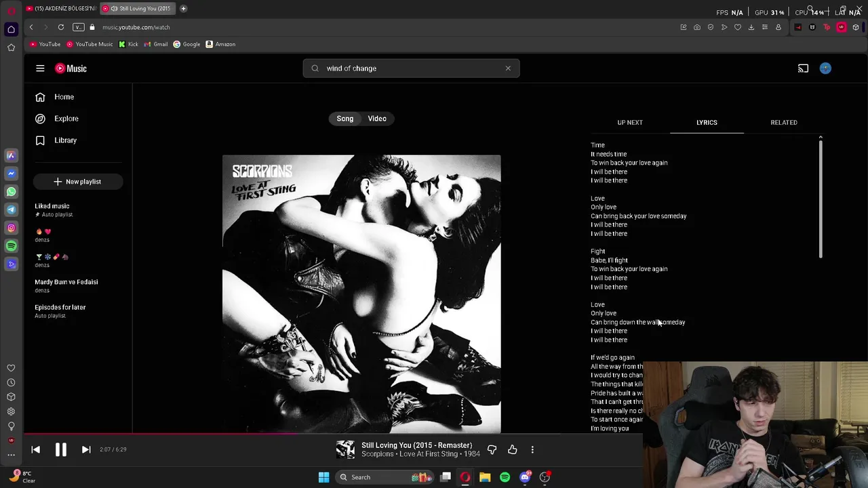Open WhatsApp in browser sidebar

pos(11,192)
